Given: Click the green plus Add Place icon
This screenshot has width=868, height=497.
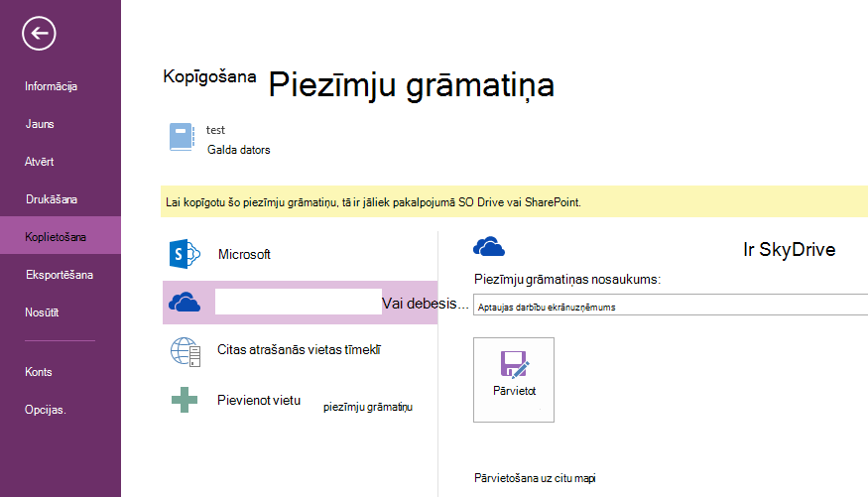Looking at the screenshot, I should (x=185, y=400).
